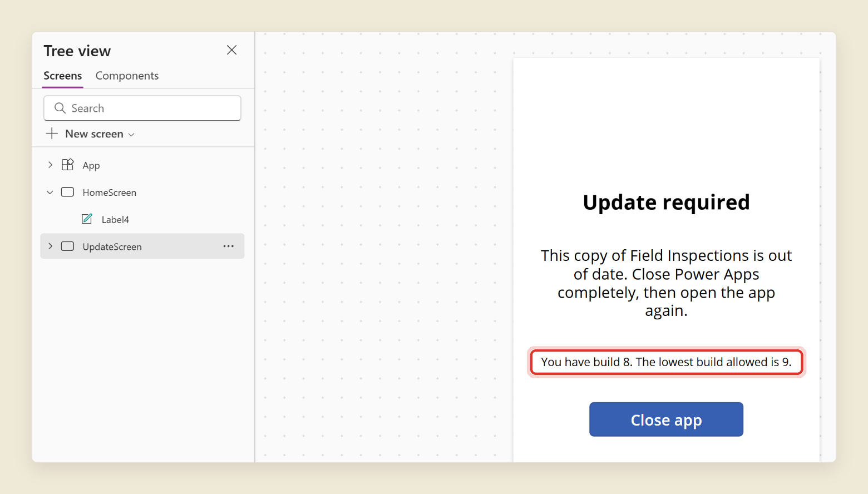Expand the UpdateScreen node
Image resolution: width=868 pixels, height=494 pixels.
pos(50,246)
